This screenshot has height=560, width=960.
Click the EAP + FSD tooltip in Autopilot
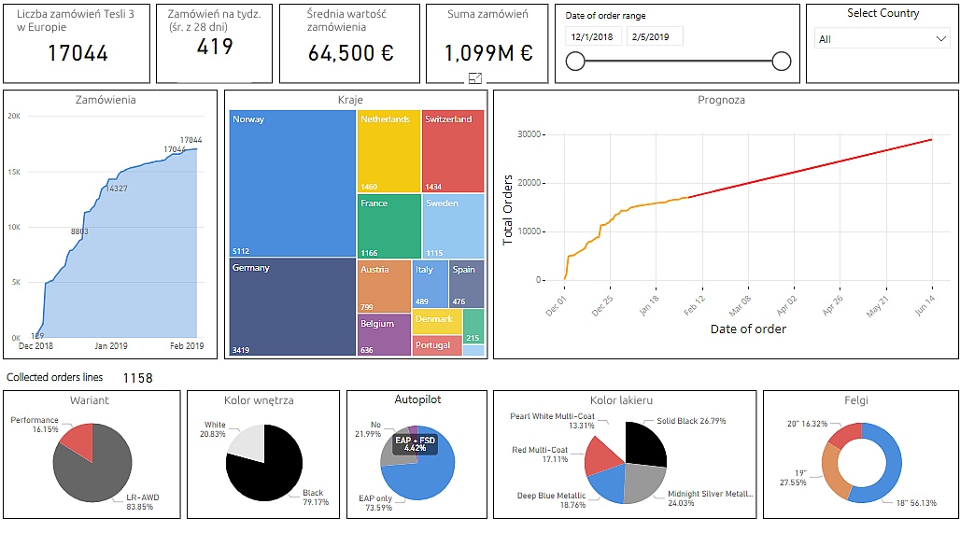[x=416, y=443]
